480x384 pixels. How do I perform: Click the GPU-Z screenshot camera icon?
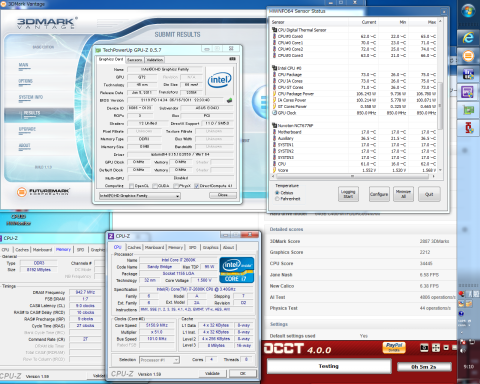pyautogui.click(x=233, y=59)
